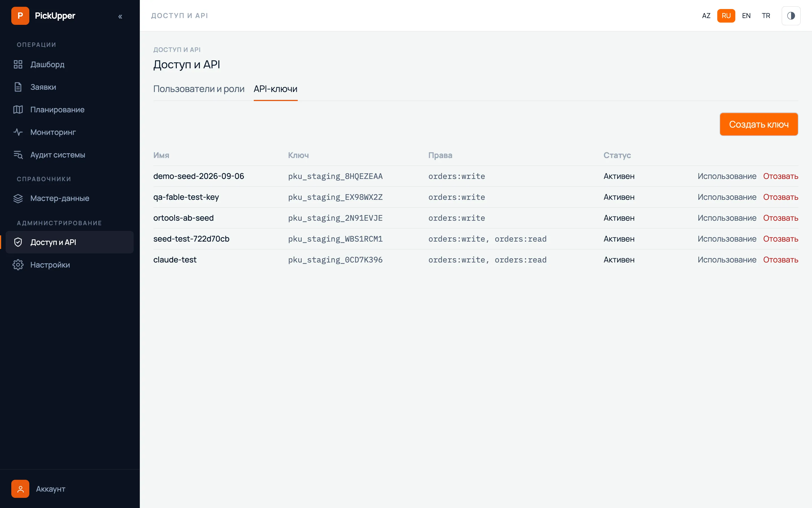Switch language to TR
The height and width of the screenshot is (508, 812).
tap(766, 16)
